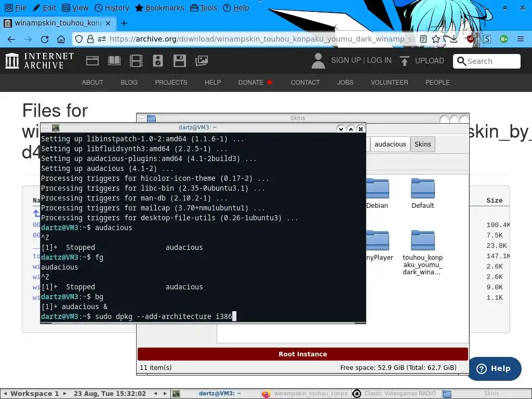Select the Default skin folder
The height and width of the screenshot is (399, 532).
423,193
